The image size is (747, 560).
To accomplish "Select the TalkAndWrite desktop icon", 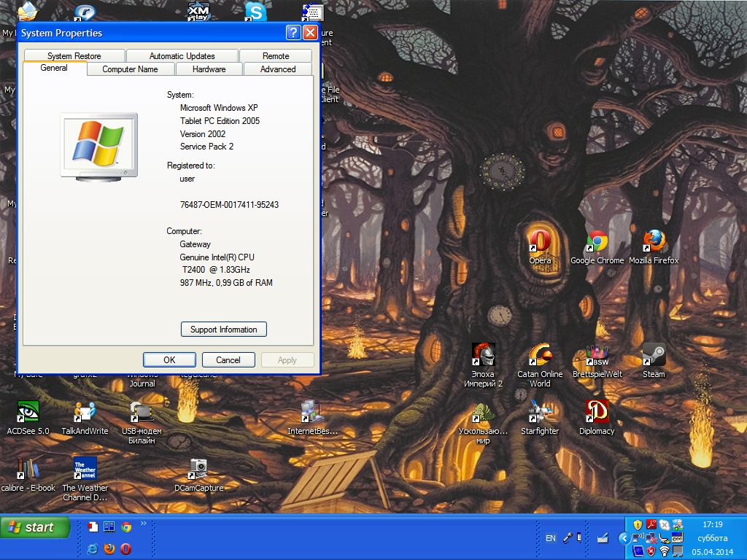I will click(85, 417).
